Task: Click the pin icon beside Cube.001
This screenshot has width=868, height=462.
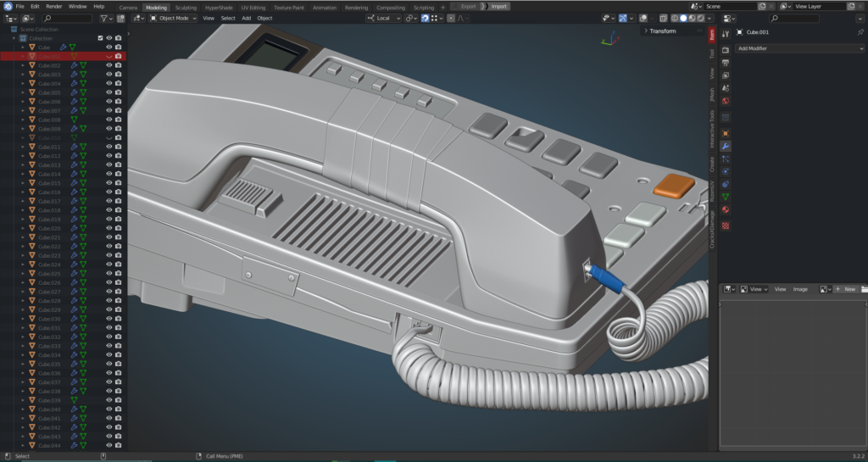Action: (x=860, y=32)
